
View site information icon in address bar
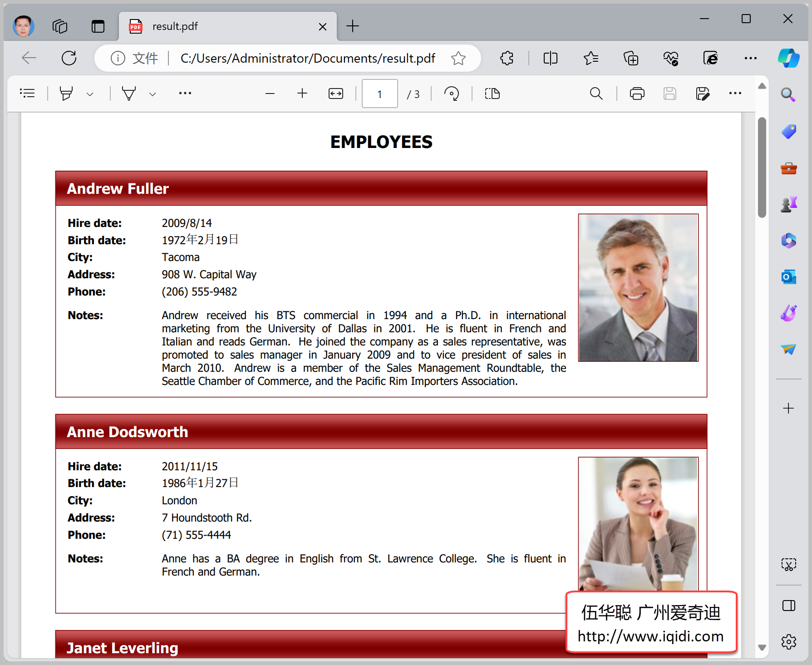pyautogui.click(x=118, y=58)
